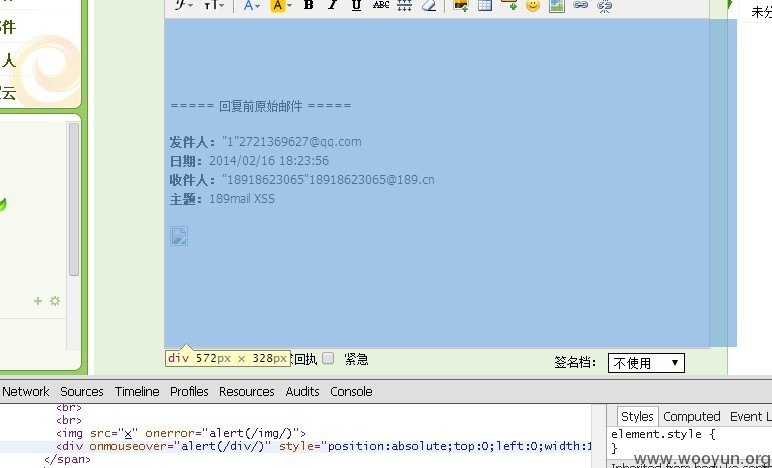
Task: Go to the Resources tab
Action: coord(247,392)
